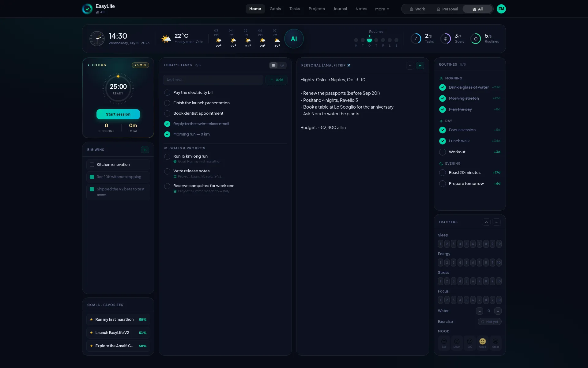
Task: Increase Water count with plus
Action: [498, 311]
